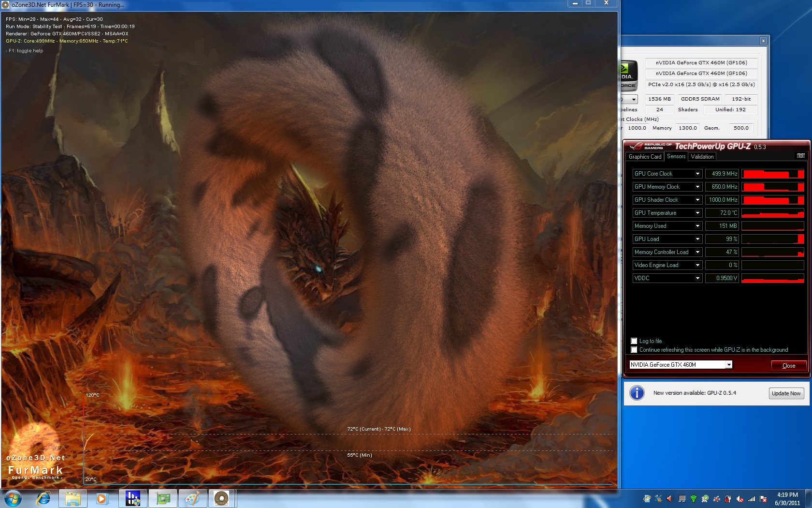Click the Show Desktop button at taskbar edge
The image size is (812, 508).
(x=808, y=498)
